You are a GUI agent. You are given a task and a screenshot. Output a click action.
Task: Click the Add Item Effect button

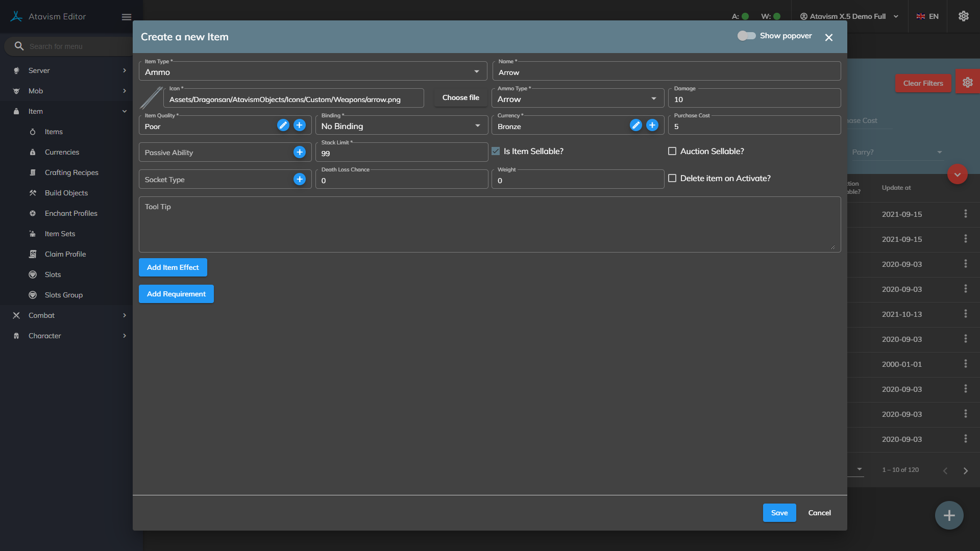(x=173, y=267)
